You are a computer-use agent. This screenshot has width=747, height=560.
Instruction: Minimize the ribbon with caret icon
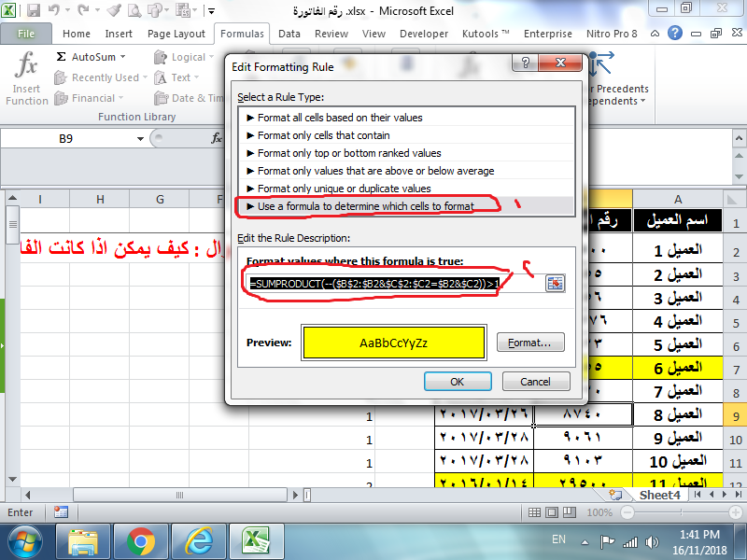(x=655, y=34)
